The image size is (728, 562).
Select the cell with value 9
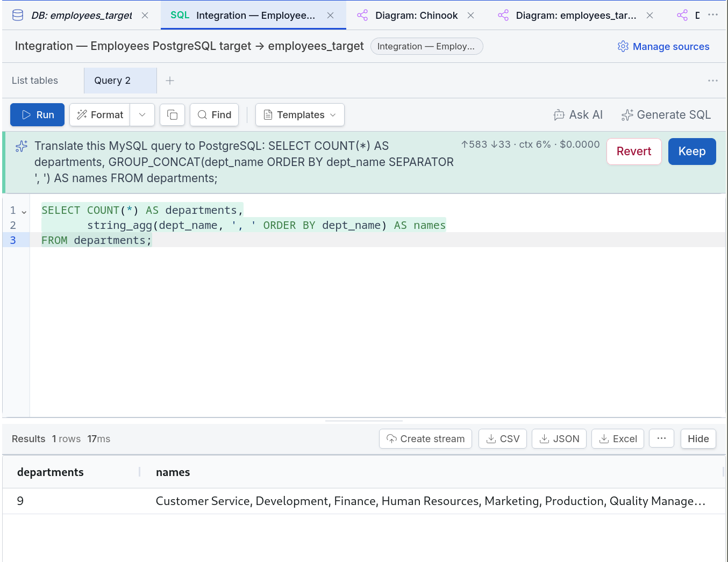pyautogui.click(x=72, y=501)
